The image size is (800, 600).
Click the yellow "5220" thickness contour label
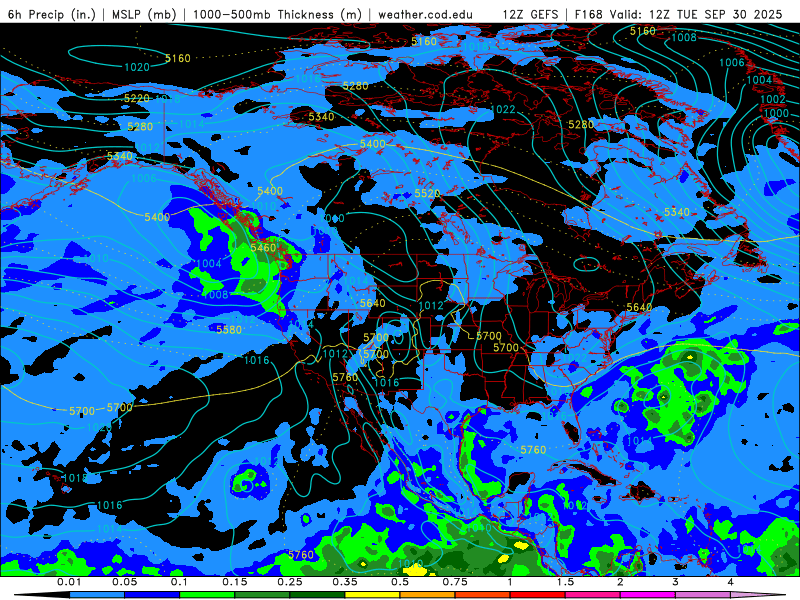click(x=137, y=98)
